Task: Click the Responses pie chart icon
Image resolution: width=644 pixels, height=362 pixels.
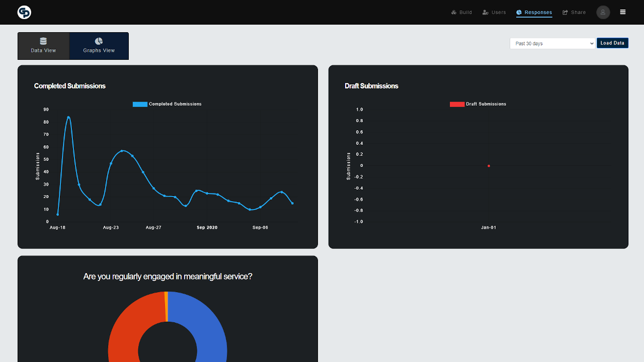Action: 519,13
